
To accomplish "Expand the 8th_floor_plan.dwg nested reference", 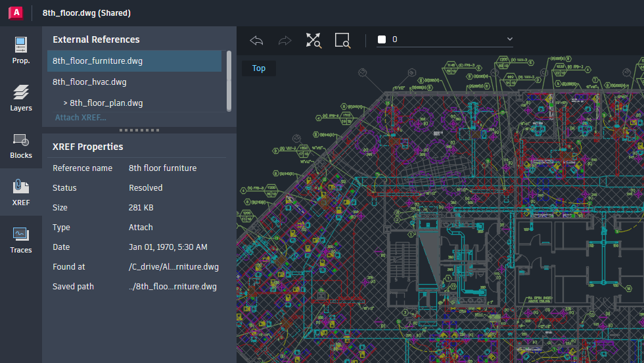I will pyautogui.click(x=66, y=103).
